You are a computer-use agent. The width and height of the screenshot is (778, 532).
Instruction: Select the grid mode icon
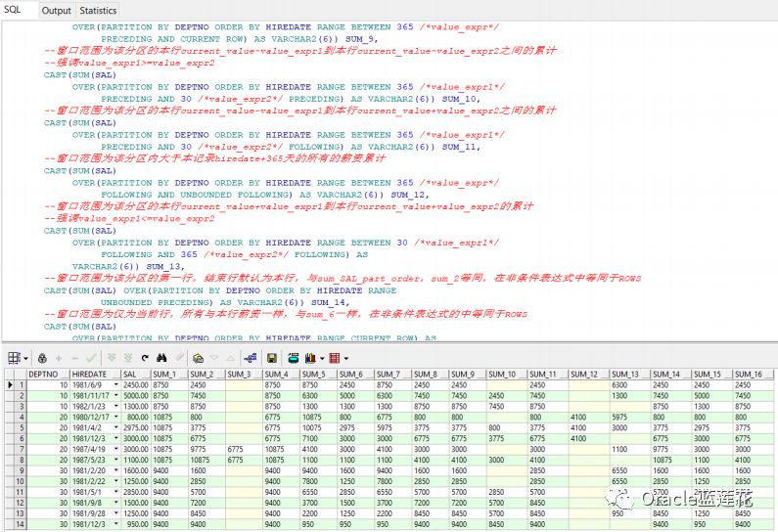[x=14, y=358]
